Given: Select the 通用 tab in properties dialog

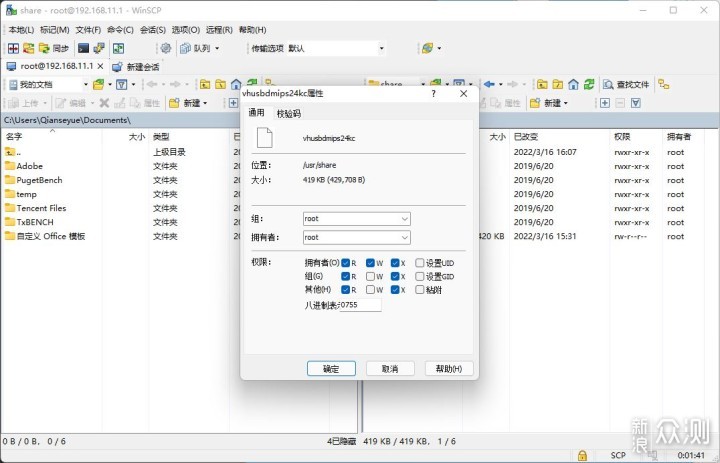Looking at the screenshot, I should [256, 113].
